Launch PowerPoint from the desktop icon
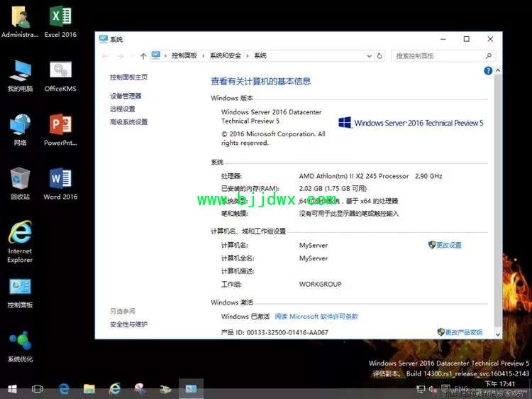Viewport: 532px width, 399px height. click(60, 130)
